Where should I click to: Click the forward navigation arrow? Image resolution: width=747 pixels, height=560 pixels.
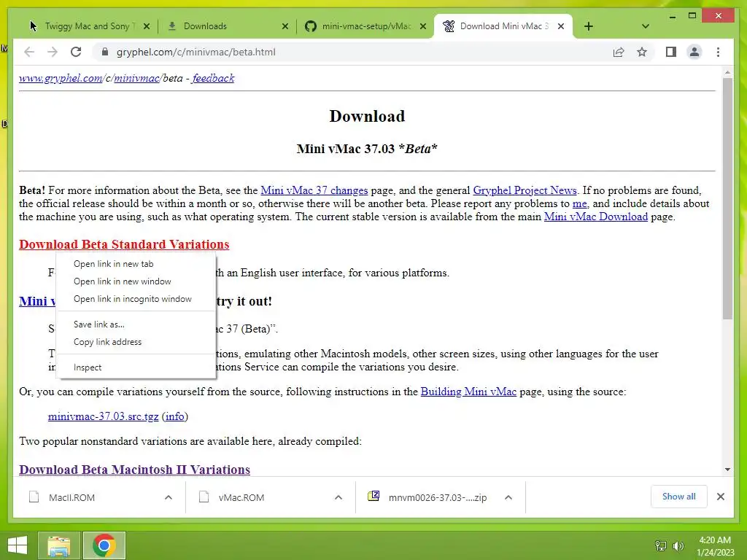pos(53,52)
